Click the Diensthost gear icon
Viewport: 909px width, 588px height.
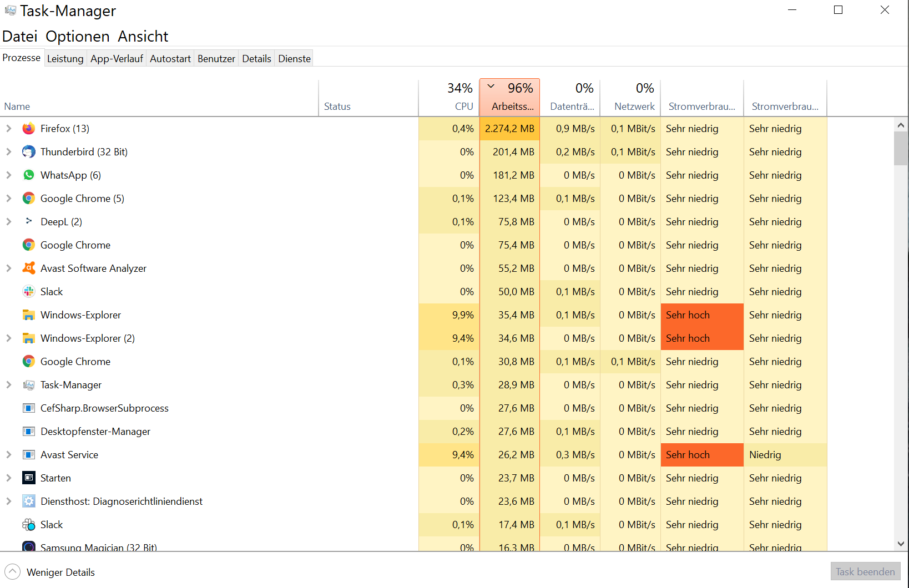(x=29, y=501)
